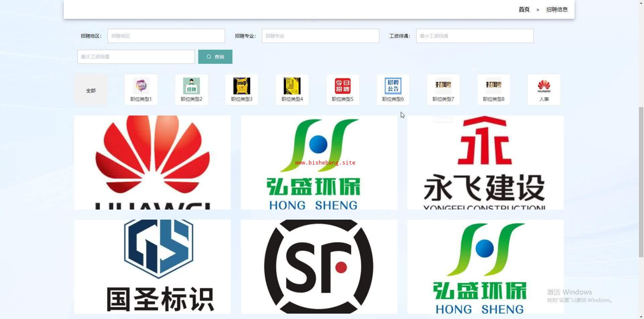Open the second 弘盛环保 job card
Image resolution: width=644 pixels, height=319 pixels.
tap(486, 267)
